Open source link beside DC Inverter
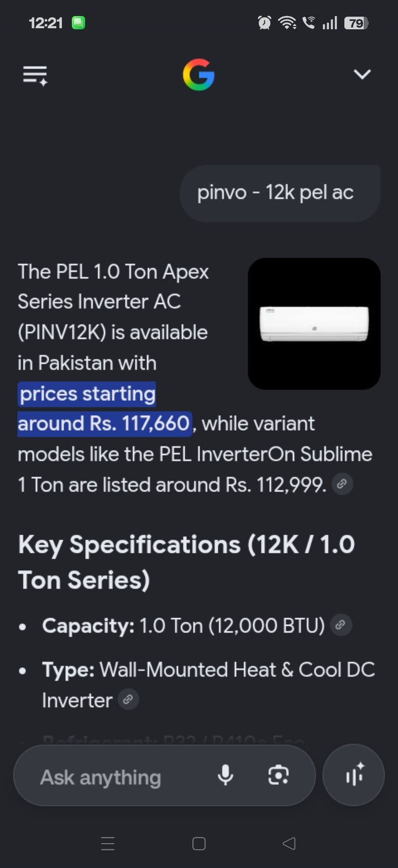398x868 pixels. (x=128, y=699)
